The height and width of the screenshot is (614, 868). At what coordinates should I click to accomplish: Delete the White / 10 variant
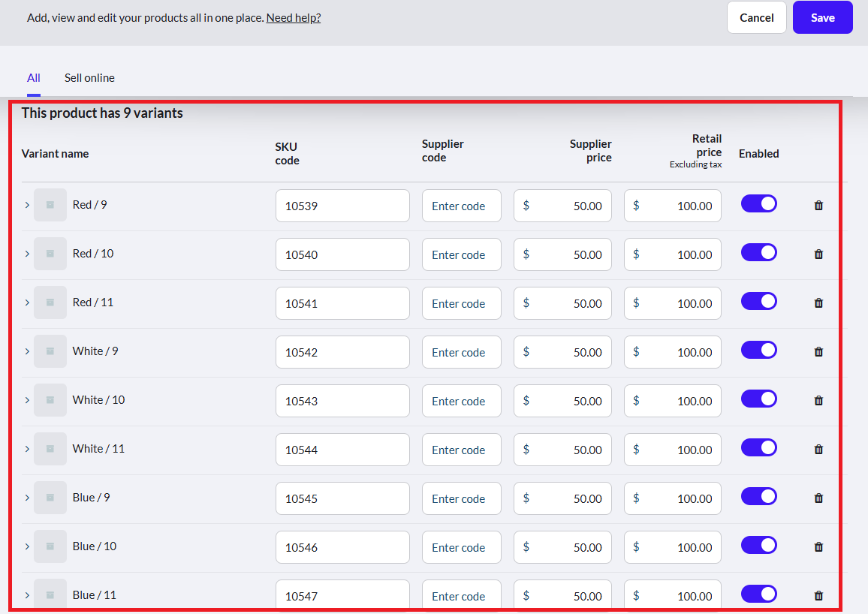point(818,400)
